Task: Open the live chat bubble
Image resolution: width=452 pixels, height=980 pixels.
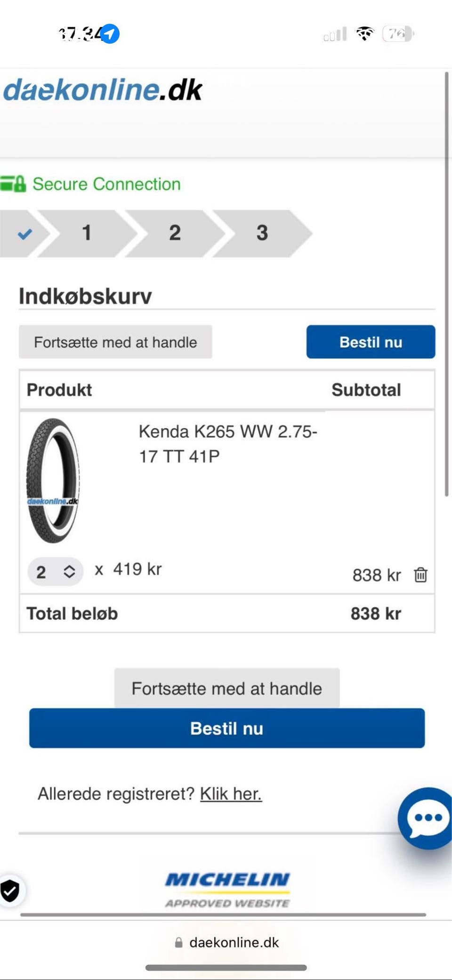Action: click(426, 818)
